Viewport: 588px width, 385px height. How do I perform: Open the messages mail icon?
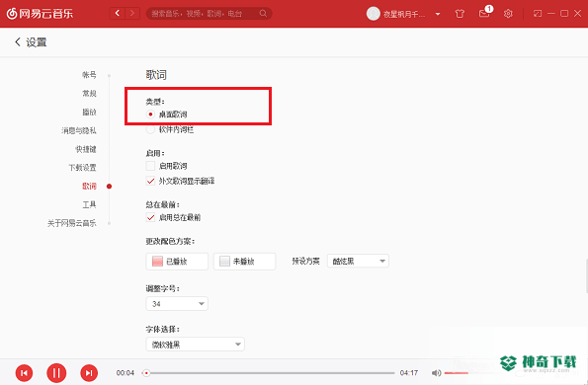click(x=484, y=14)
